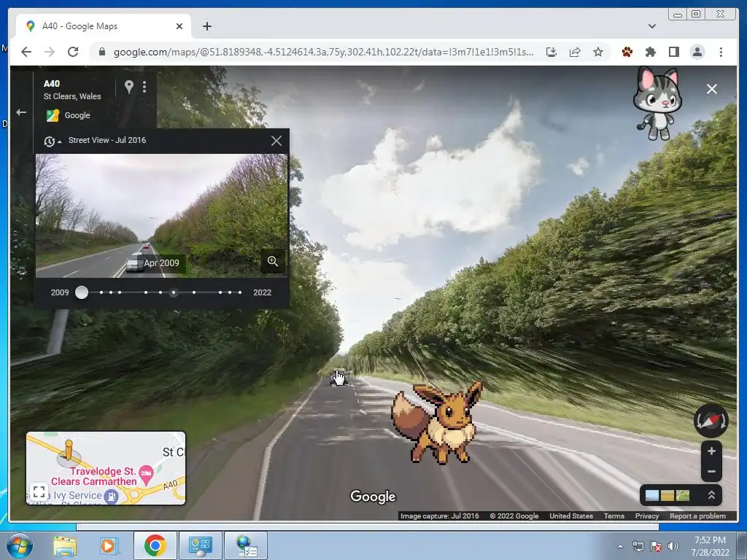Screen dimensions: 747x560
Task: Zoom in with the plus button
Action: pyautogui.click(x=711, y=451)
